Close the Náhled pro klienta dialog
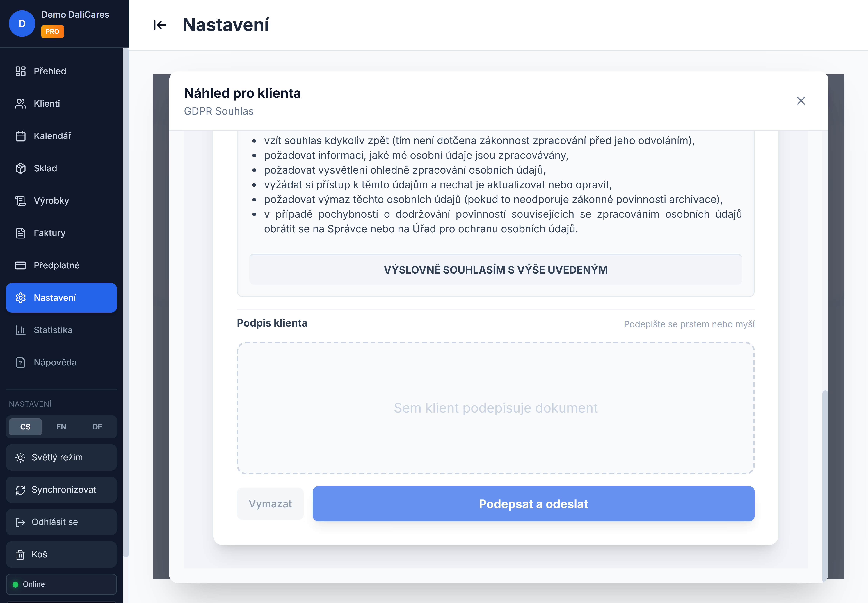 click(801, 101)
